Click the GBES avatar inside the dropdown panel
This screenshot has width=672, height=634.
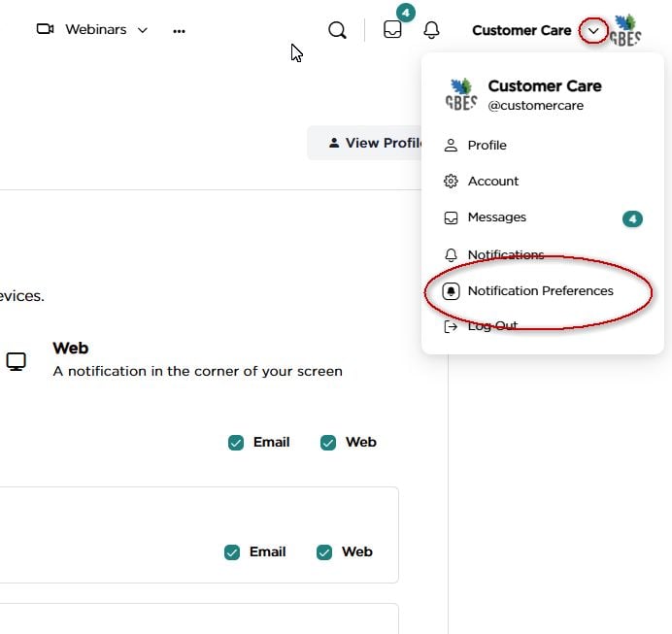pyautogui.click(x=461, y=94)
